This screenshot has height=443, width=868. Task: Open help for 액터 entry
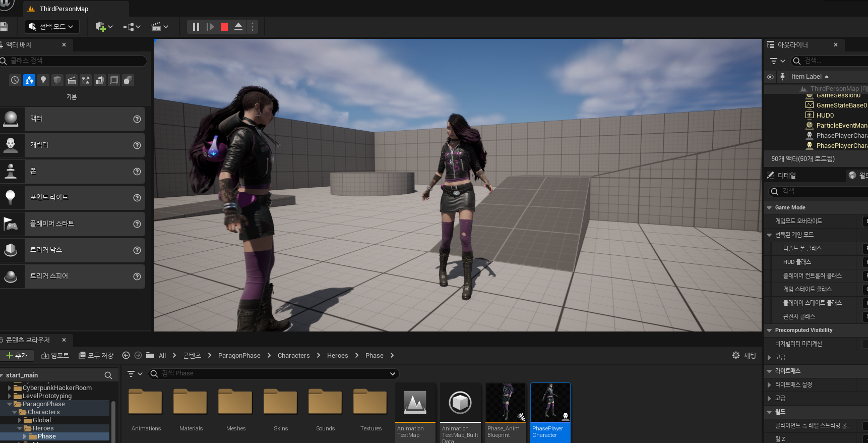point(137,119)
